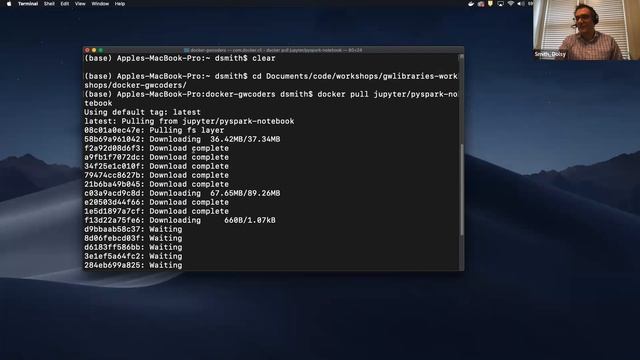Open the Help menu
Screen dimensions: 640x360
click(x=120, y=4)
